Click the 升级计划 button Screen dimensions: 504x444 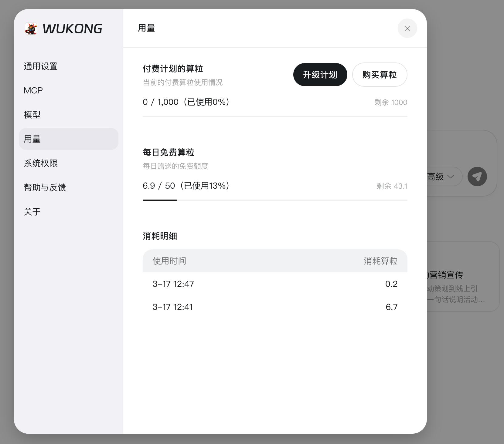(320, 74)
